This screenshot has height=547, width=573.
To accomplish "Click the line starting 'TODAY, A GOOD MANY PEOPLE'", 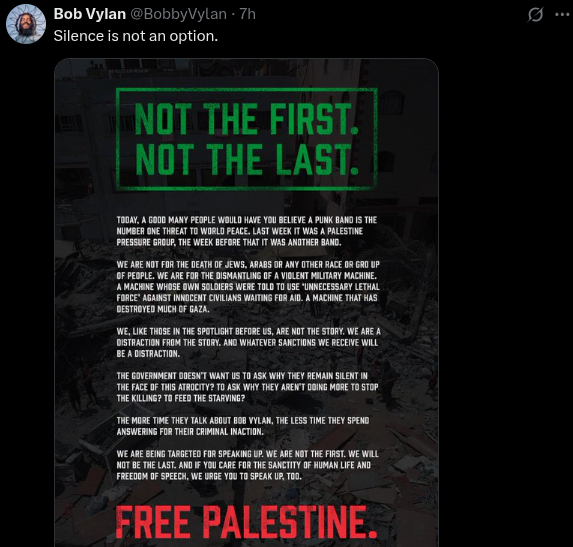I will (x=247, y=220).
